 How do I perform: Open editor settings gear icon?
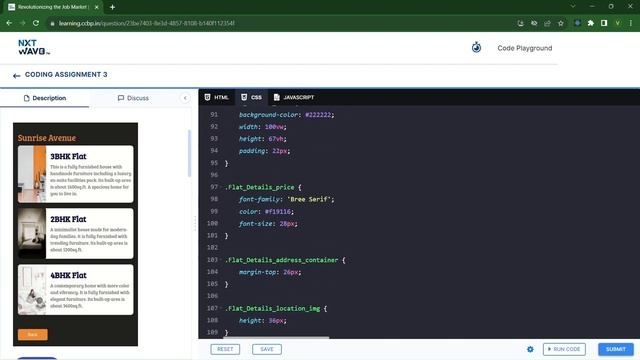click(530, 349)
